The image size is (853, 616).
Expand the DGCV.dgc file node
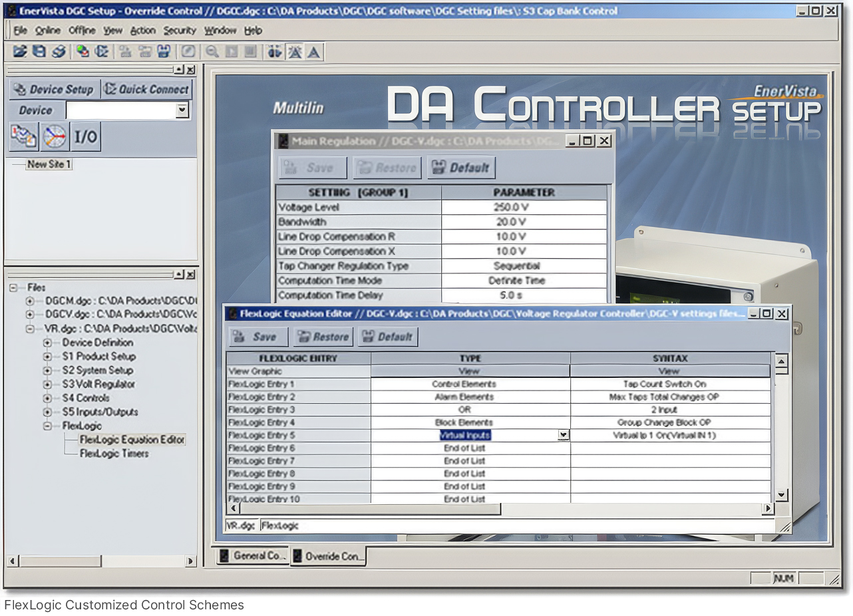pos(30,315)
